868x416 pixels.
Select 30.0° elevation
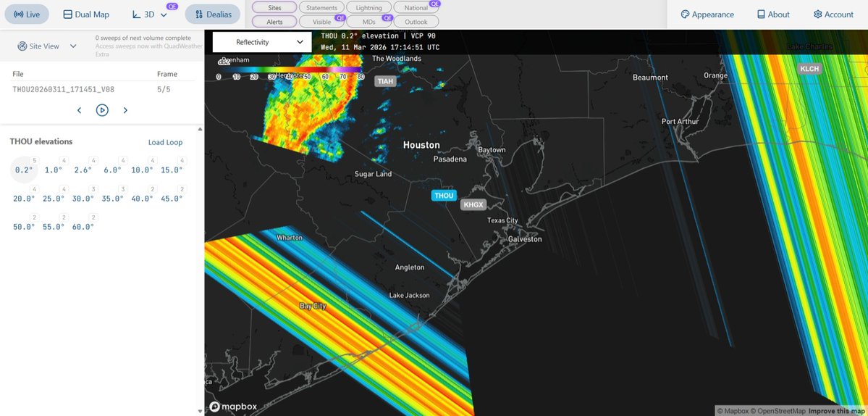(x=83, y=199)
